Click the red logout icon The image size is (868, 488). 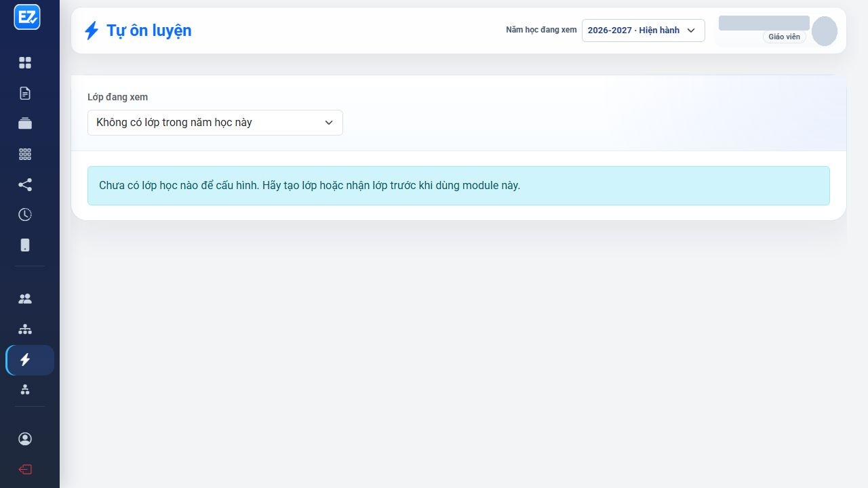pos(25,470)
